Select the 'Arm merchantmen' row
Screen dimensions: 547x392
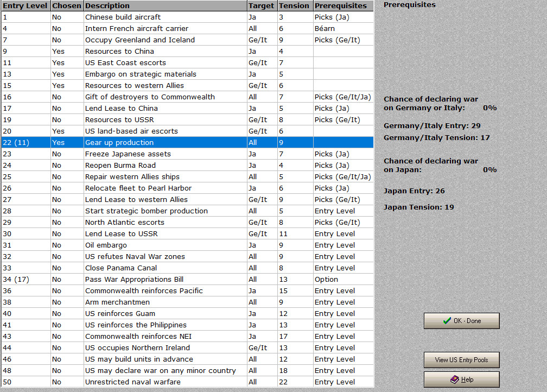pos(187,302)
